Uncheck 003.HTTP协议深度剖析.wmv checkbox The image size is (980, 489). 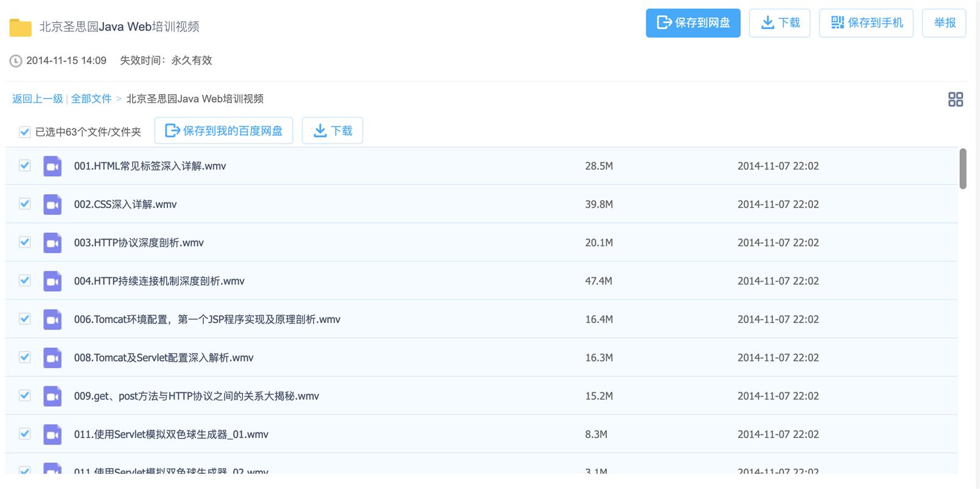[x=24, y=242]
